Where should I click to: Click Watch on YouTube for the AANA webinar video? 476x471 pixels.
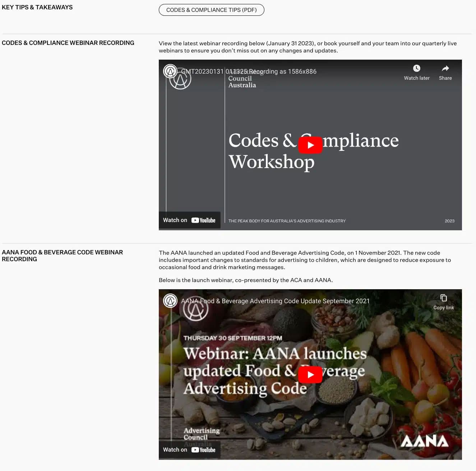point(189,450)
